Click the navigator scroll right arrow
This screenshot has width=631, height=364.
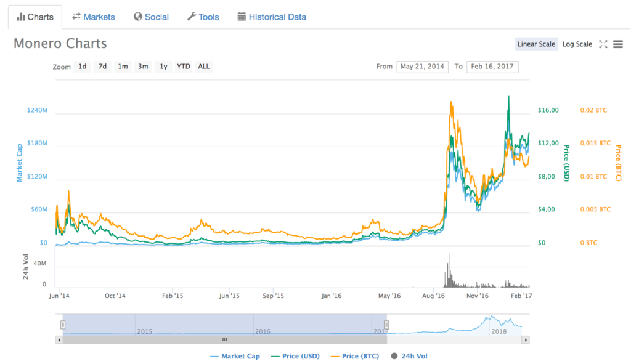[x=526, y=339]
